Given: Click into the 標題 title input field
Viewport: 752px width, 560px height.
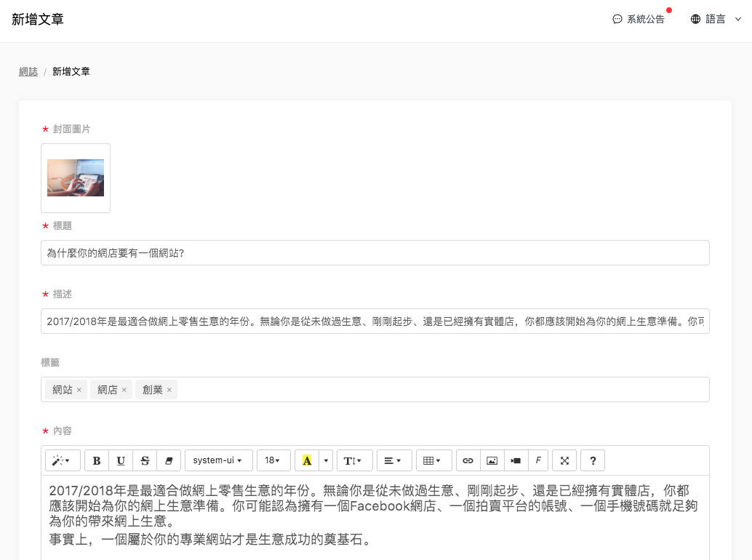Looking at the screenshot, I should tap(375, 252).
